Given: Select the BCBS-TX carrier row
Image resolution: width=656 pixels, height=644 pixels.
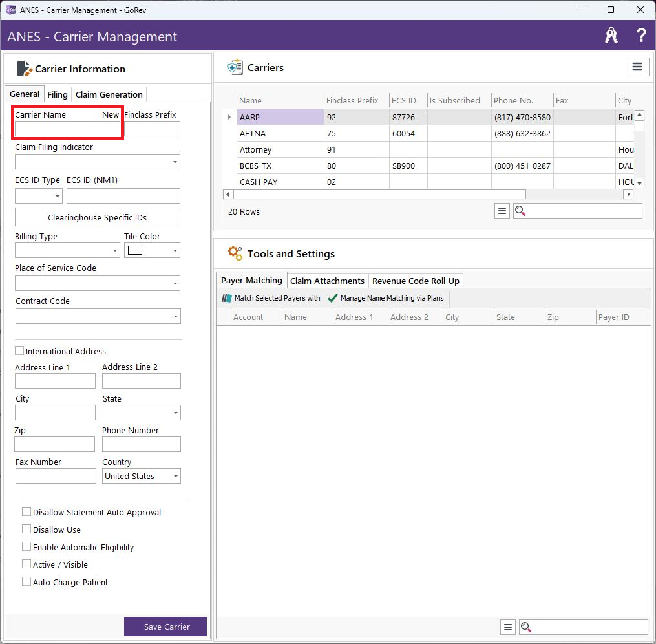Looking at the screenshot, I should [255, 166].
